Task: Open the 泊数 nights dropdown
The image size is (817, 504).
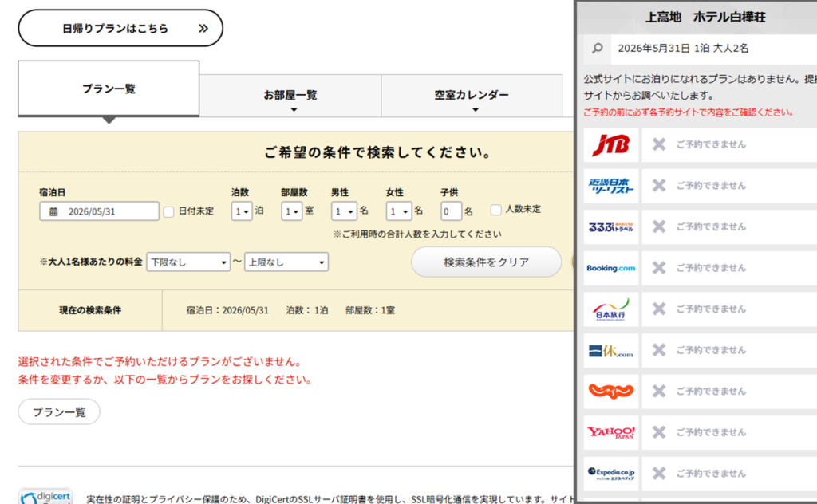Action: pyautogui.click(x=242, y=211)
